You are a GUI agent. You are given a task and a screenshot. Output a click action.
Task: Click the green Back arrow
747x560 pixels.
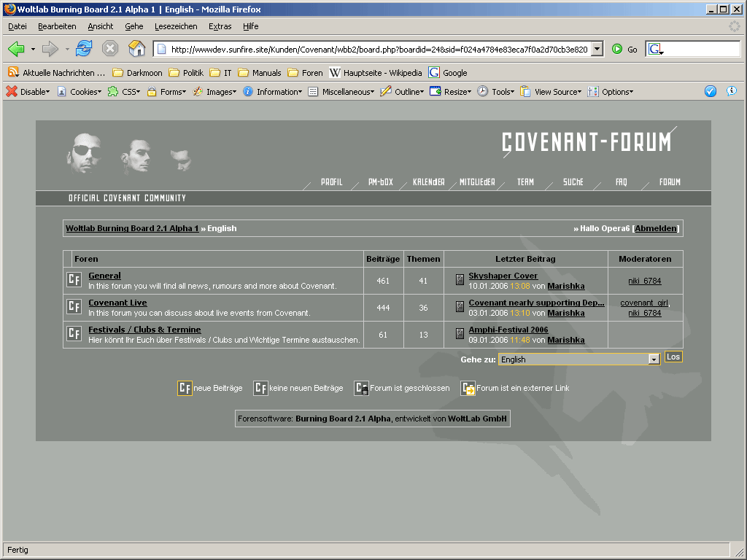coord(16,49)
